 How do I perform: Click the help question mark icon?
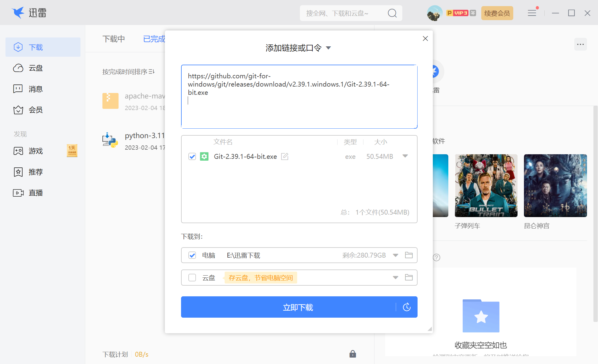436,258
